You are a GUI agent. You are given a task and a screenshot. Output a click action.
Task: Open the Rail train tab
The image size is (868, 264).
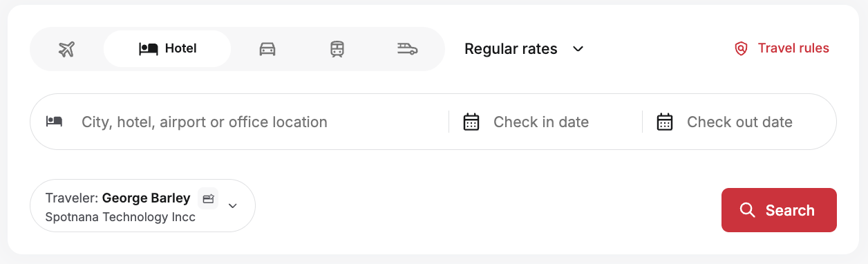[x=337, y=49]
